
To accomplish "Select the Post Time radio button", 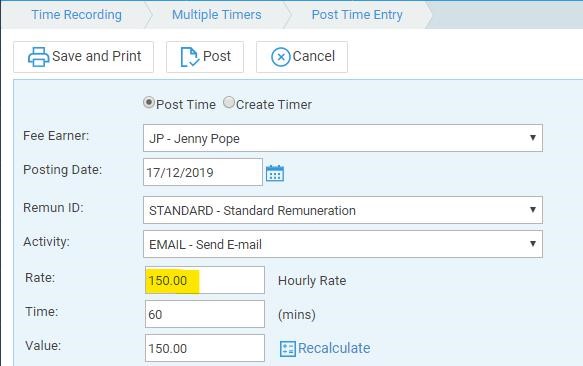I will [149, 103].
